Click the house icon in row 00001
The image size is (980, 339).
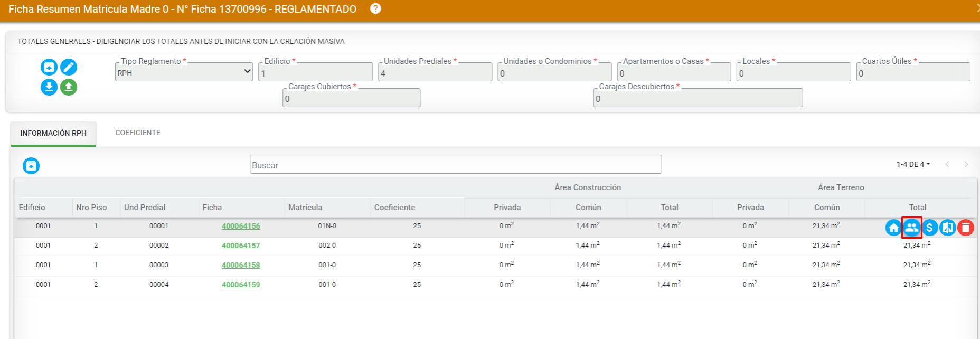(x=893, y=228)
